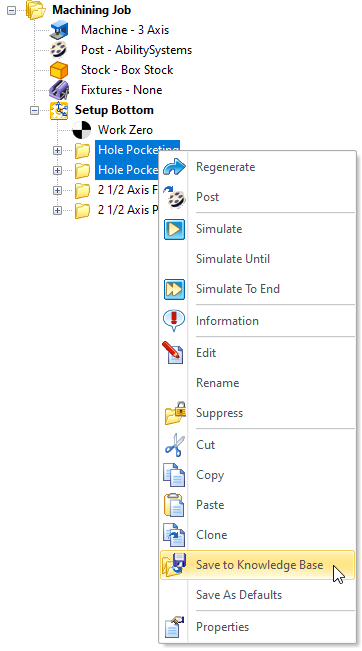The image size is (362, 651).
Task: Select the Machining Job tree label
Action: click(91, 10)
